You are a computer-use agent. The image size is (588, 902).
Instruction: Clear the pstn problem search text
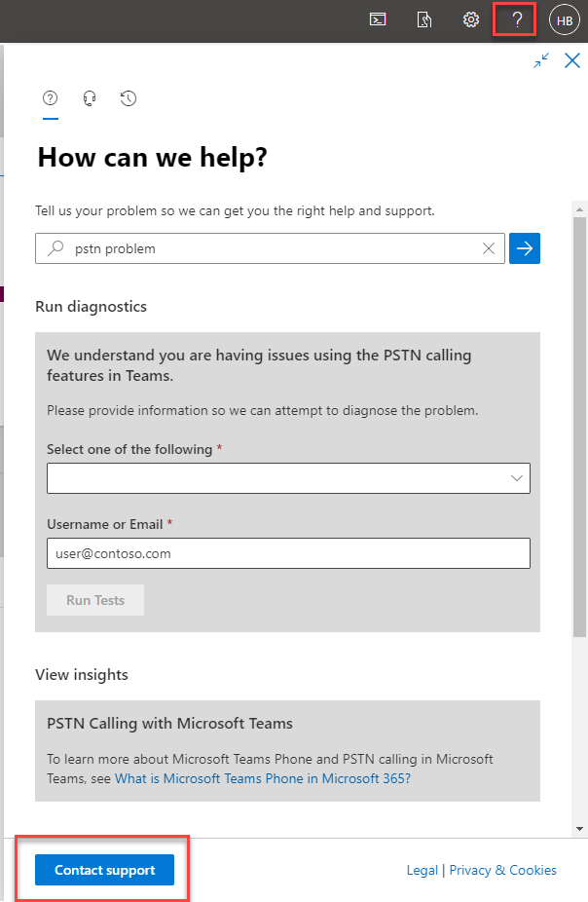pyautogui.click(x=489, y=248)
